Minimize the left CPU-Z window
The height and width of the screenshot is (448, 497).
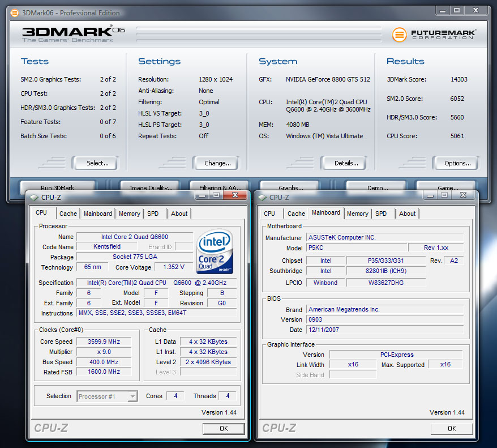tap(202, 195)
